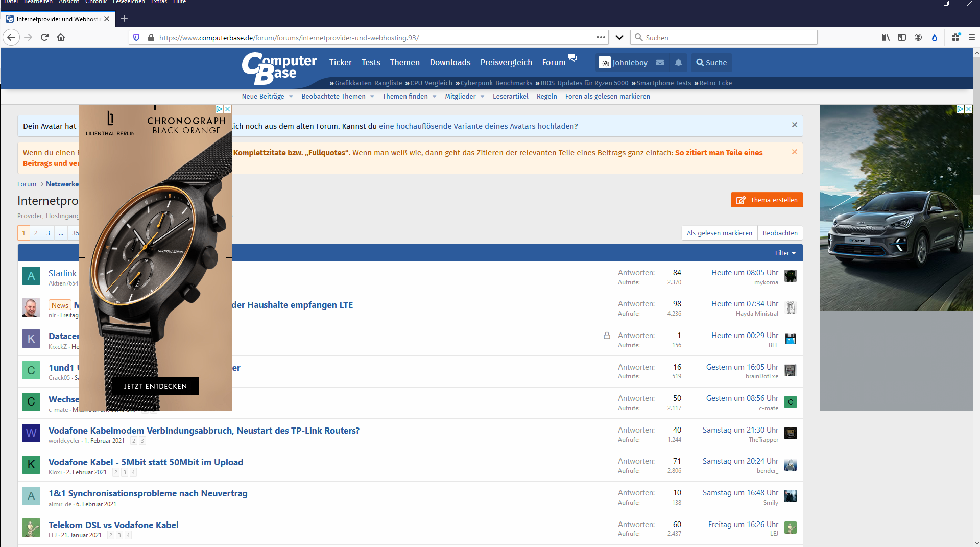Close the Internetprovider und Webhosting tab
Image resolution: width=980 pixels, height=547 pixels.
click(x=107, y=19)
